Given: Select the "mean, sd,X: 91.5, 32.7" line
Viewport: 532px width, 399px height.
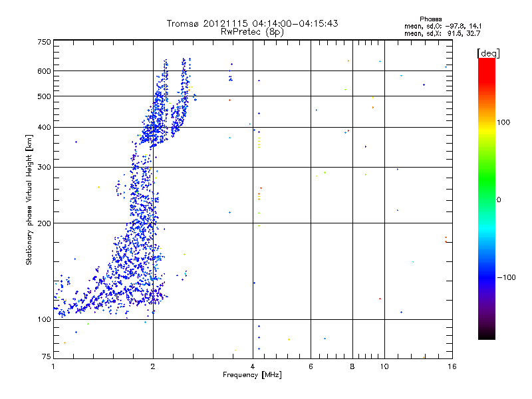Looking at the screenshot, I should pyautogui.click(x=442, y=33).
